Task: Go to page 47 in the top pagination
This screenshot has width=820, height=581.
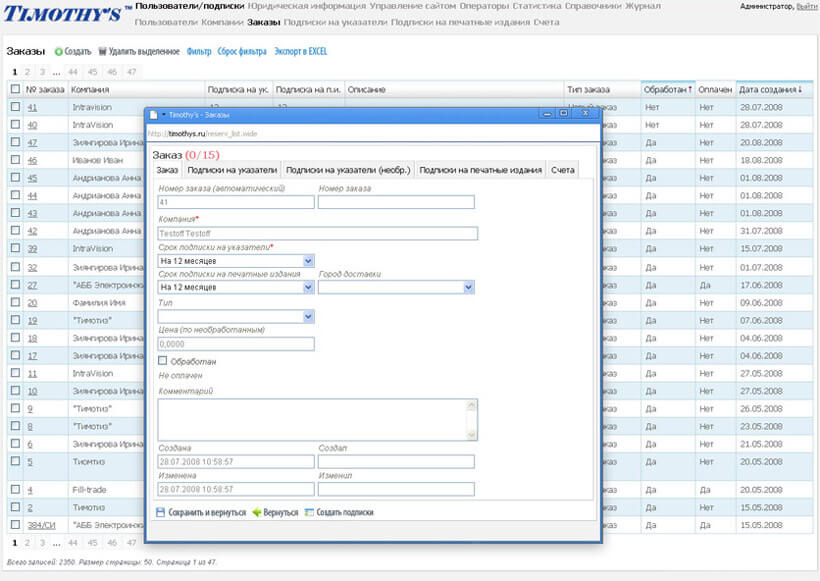Action: pyautogui.click(x=131, y=72)
